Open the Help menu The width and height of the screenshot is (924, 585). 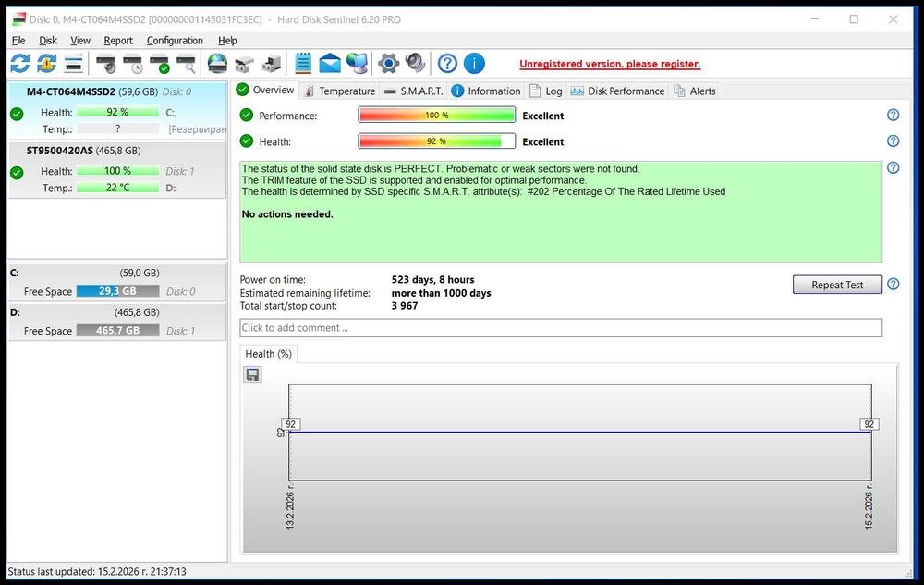click(x=227, y=40)
